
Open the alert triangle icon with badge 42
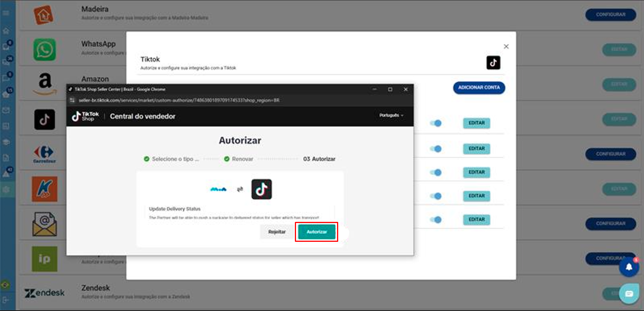6,173
